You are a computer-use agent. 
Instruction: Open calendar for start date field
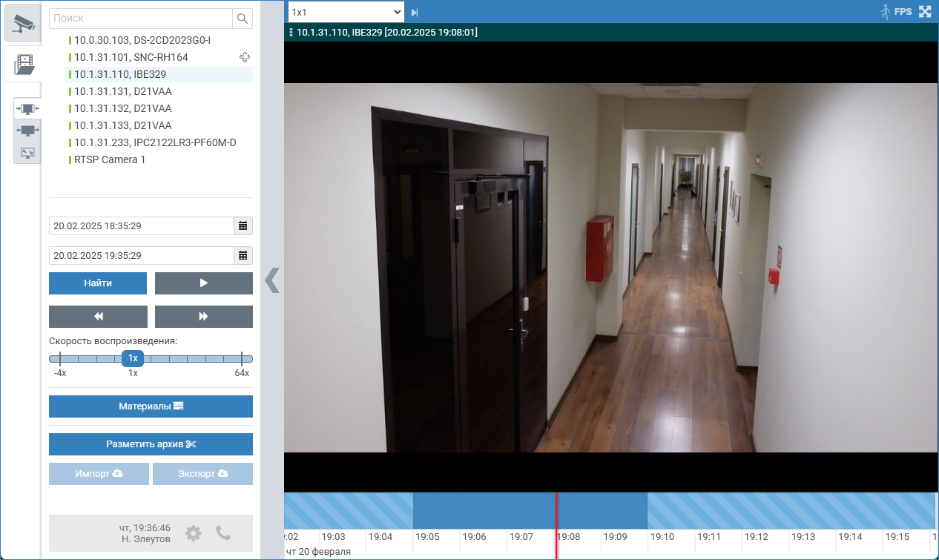click(243, 225)
